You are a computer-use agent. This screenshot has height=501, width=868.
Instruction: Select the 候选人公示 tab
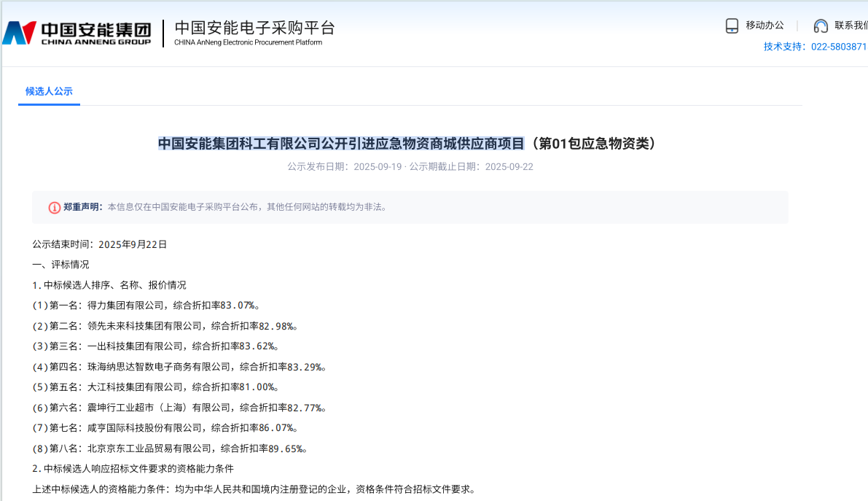pos(49,91)
